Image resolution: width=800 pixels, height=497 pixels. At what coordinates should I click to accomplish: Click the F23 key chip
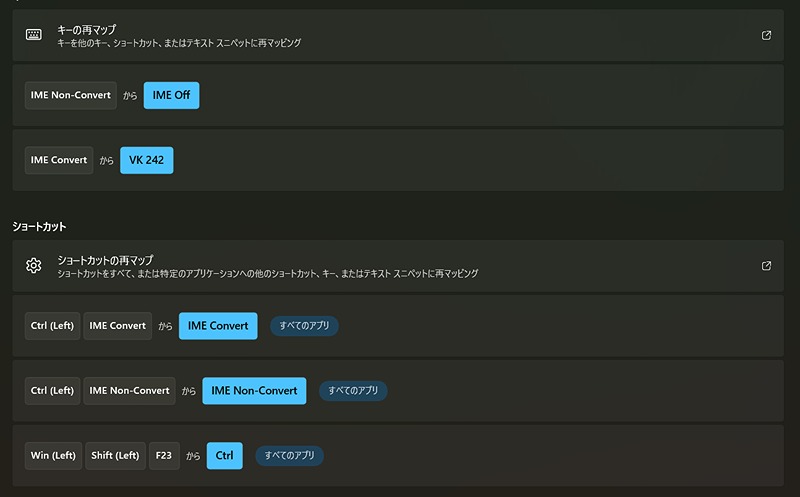pos(164,456)
